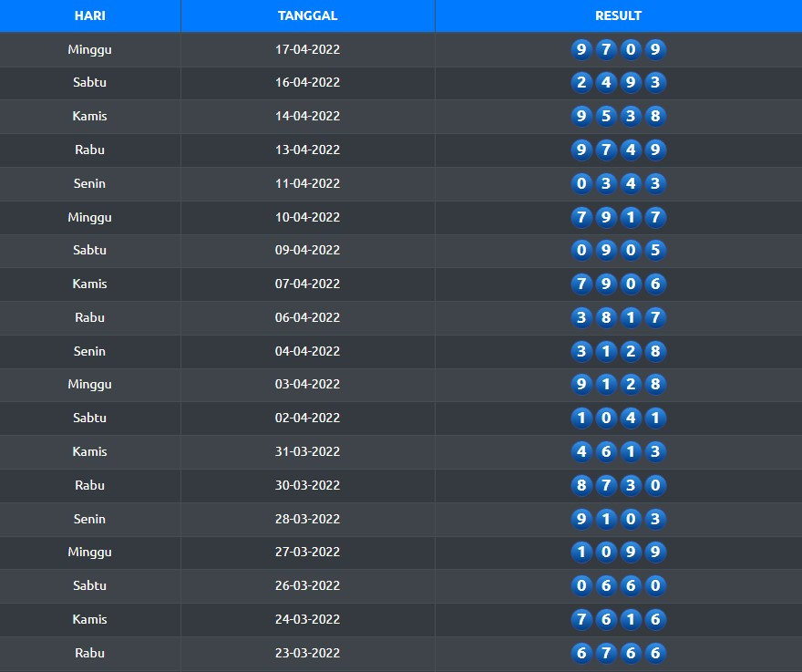Select the date 07-04-2022

click(307, 284)
